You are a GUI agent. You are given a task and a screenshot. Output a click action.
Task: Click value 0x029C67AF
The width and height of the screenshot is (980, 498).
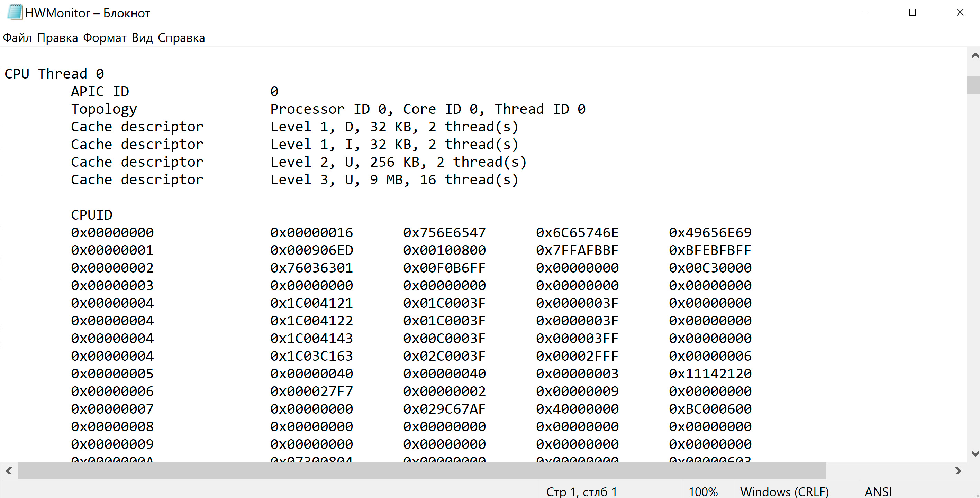pyautogui.click(x=444, y=409)
